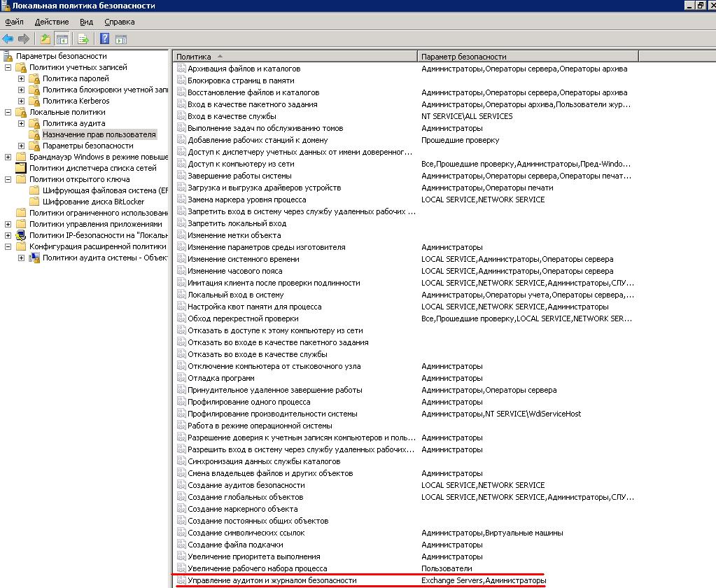716x588 pixels.
Task: Select the policy Профилирование одного процесса
Action: click(249, 402)
